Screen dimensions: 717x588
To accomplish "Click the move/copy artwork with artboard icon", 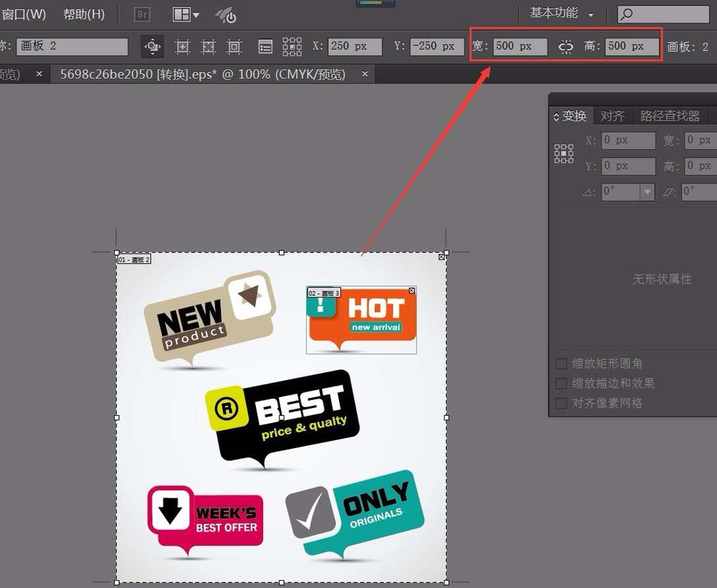I will [x=152, y=47].
